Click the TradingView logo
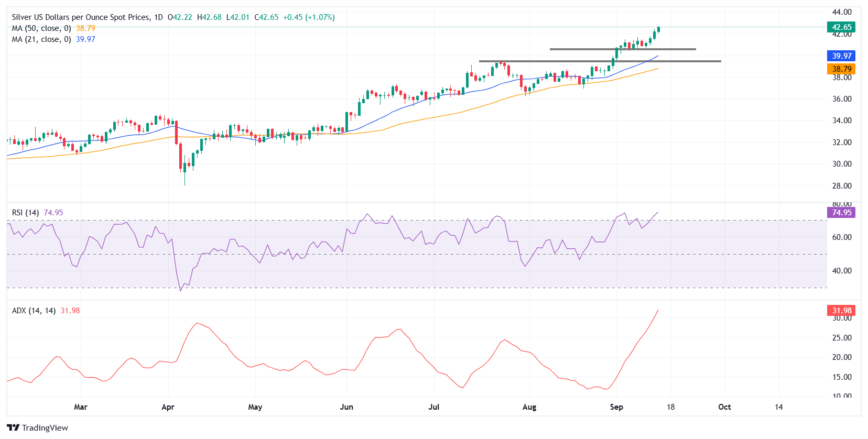The height and width of the screenshot is (439, 868). (38, 427)
